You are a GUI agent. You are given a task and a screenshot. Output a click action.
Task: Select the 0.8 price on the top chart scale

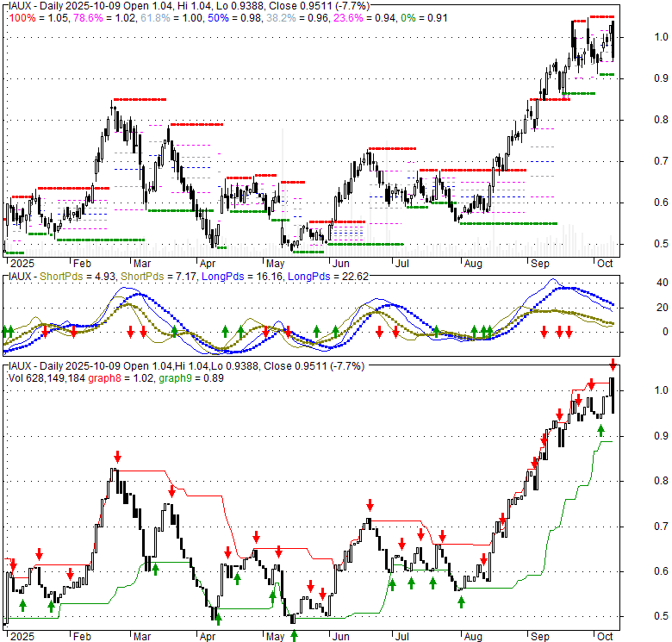(662, 120)
